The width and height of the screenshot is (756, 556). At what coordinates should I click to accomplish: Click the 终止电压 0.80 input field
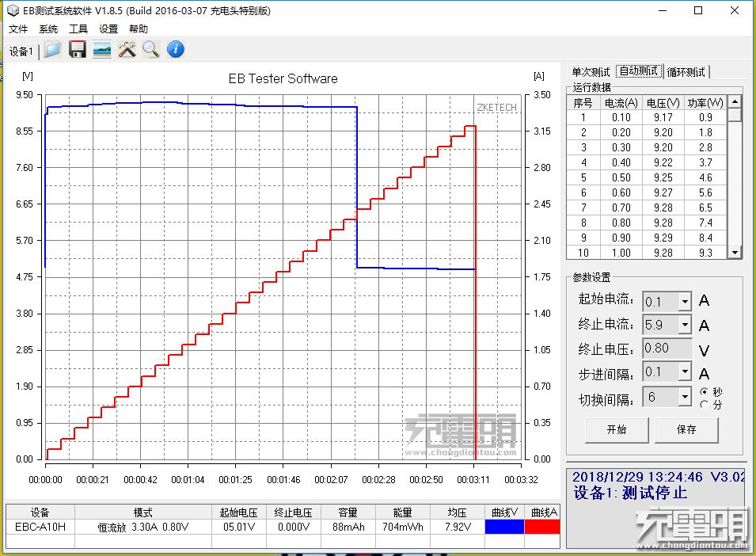click(667, 348)
